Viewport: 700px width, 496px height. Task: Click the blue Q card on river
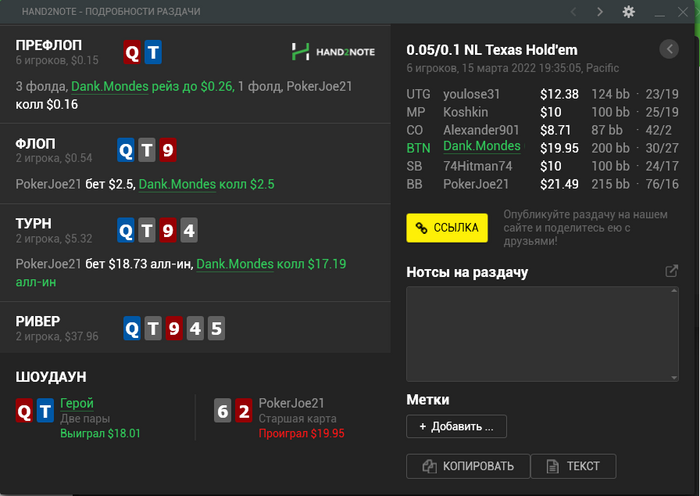pos(132,329)
